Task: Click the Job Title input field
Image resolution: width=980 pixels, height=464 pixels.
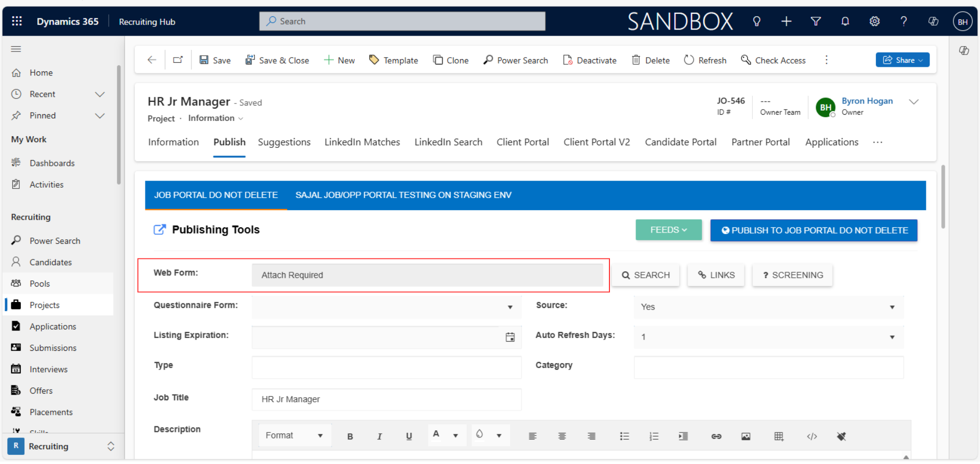Action: (x=386, y=399)
